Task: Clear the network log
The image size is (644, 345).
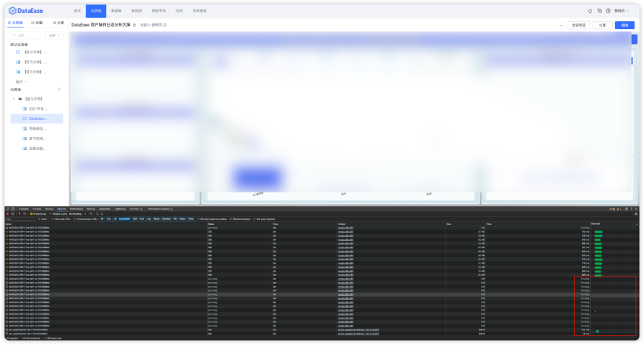Action: (x=13, y=214)
